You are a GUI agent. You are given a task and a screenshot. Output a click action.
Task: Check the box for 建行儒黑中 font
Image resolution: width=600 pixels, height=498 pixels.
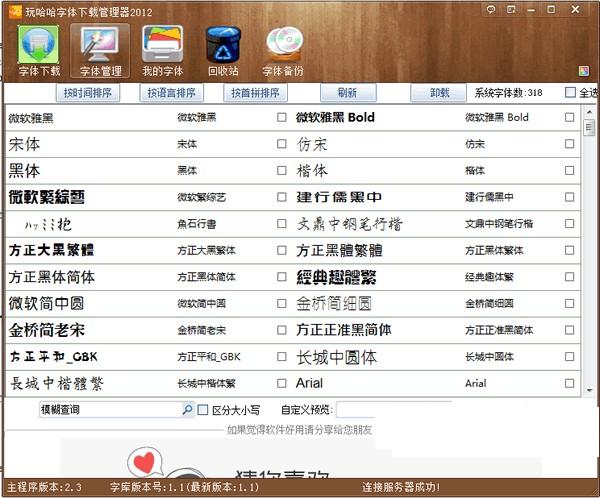569,197
